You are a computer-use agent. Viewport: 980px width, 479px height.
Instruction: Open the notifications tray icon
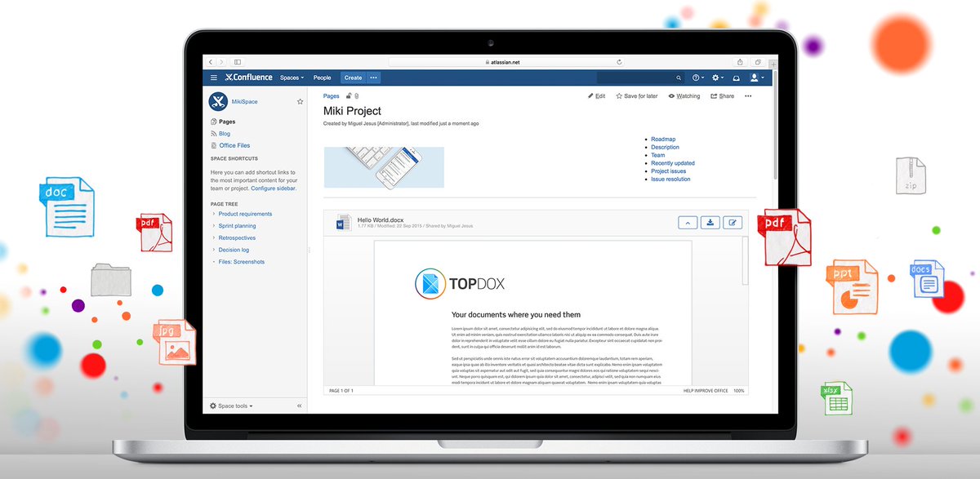tap(736, 78)
